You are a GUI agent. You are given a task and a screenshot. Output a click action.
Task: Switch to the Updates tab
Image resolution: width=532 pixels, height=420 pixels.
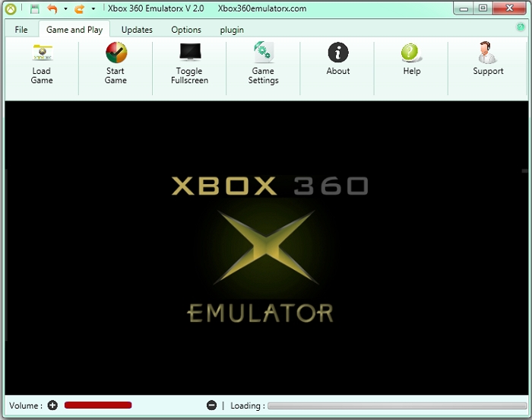[137, 30]
